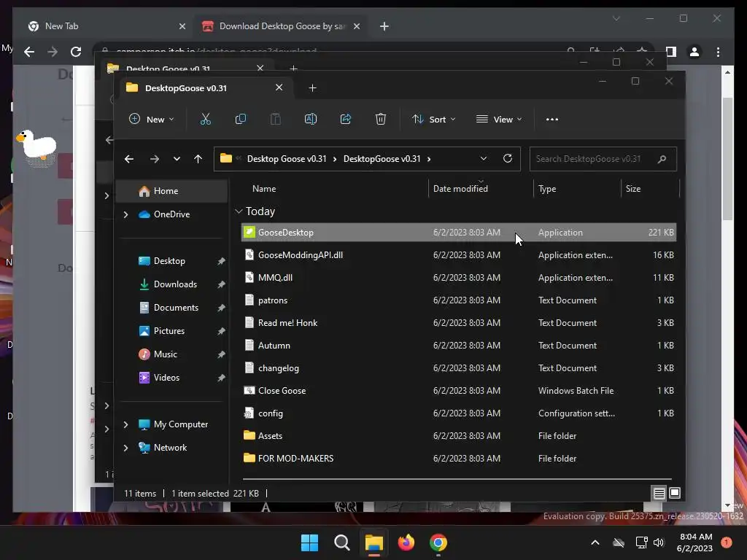Click the Share icon in toolbar
The image size is (747, 560).
[x=345, y=119]
